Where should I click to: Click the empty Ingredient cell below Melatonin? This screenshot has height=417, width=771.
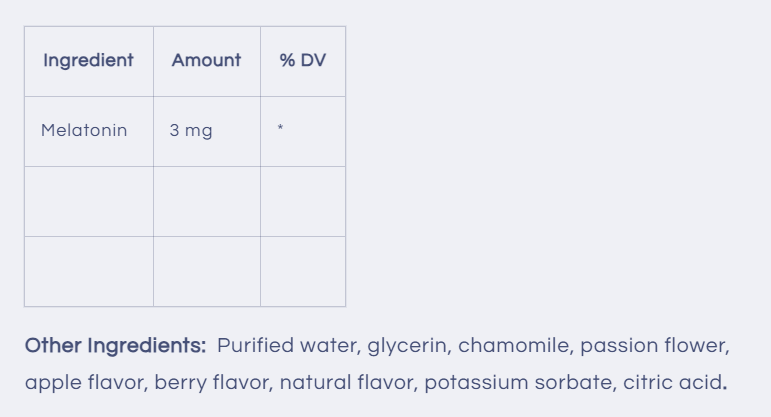pos(89,201)
